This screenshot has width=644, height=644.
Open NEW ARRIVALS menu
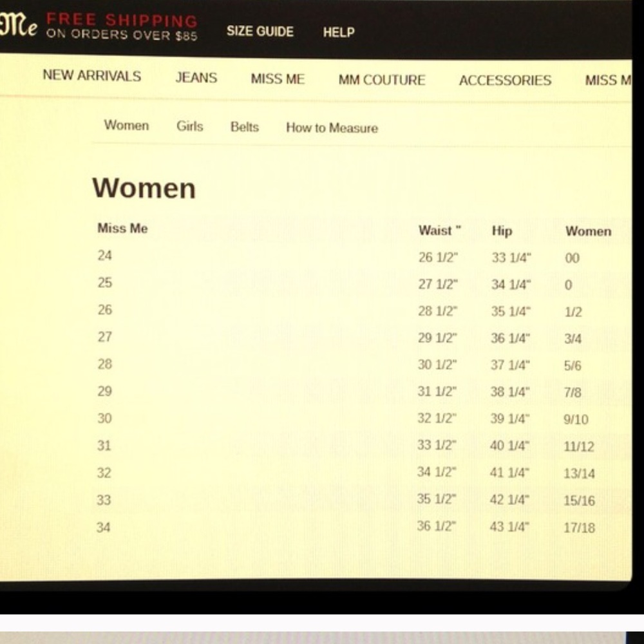click(x=92, y=75)
